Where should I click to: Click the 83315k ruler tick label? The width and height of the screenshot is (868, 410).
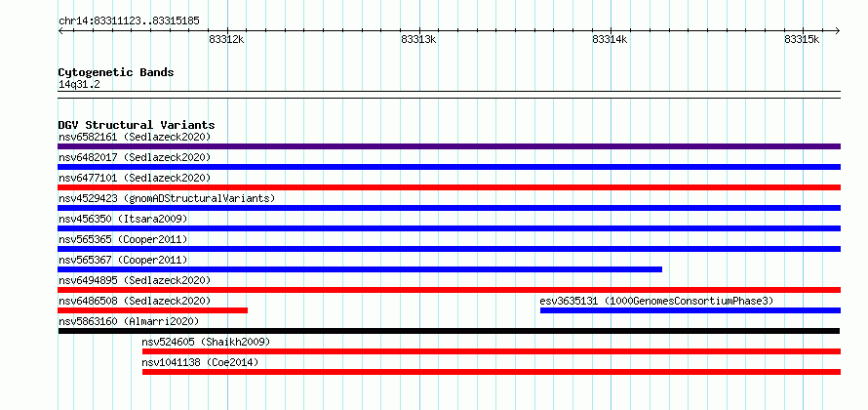[802, 39]
